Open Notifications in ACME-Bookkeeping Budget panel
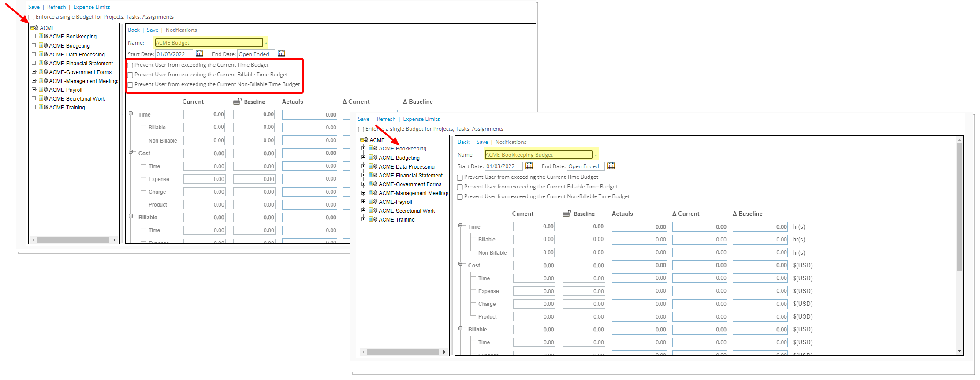The height and width of the screenshot is (380, 980). (x=511, y=142)
